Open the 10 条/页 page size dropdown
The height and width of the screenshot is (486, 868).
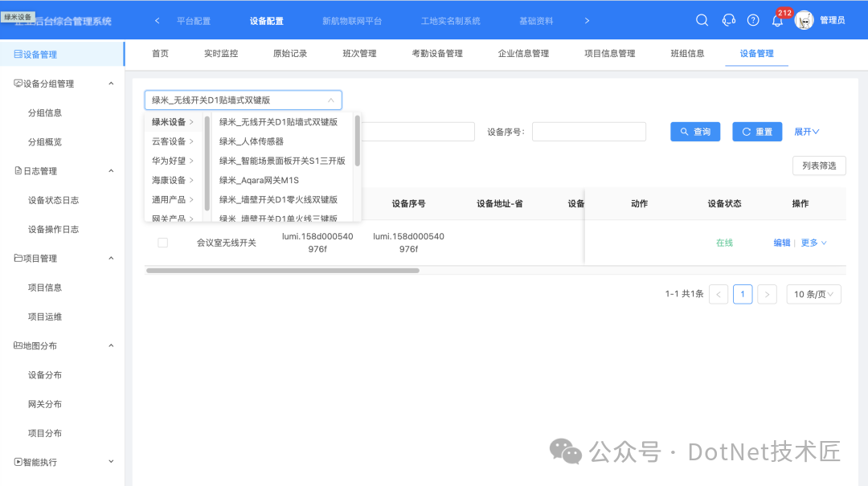[813, 294]
